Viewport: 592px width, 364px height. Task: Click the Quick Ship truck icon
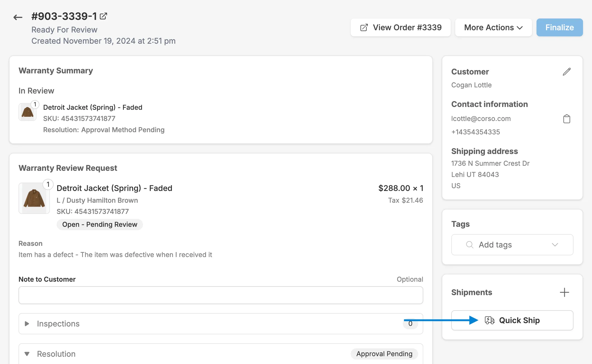tap(489, 320)
